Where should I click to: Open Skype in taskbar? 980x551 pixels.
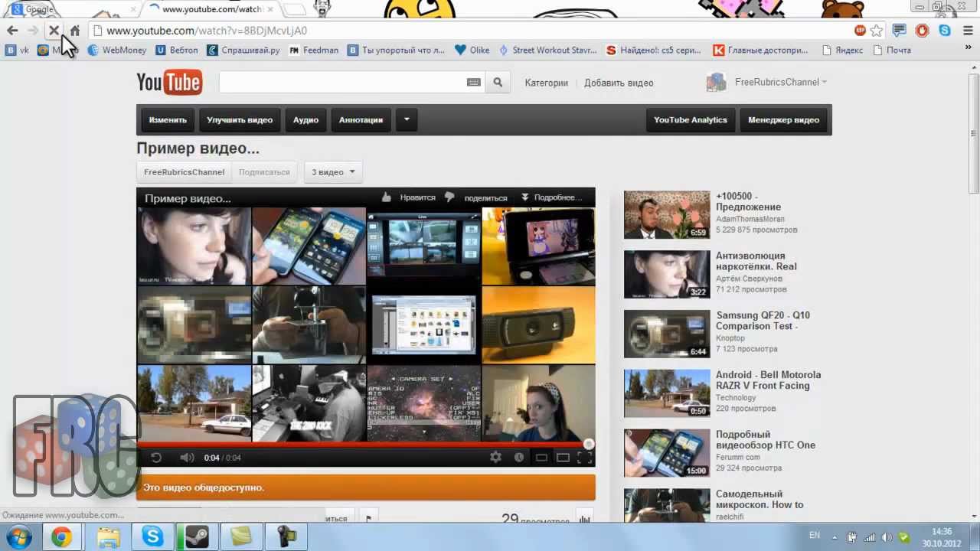[x=152, y=537]
